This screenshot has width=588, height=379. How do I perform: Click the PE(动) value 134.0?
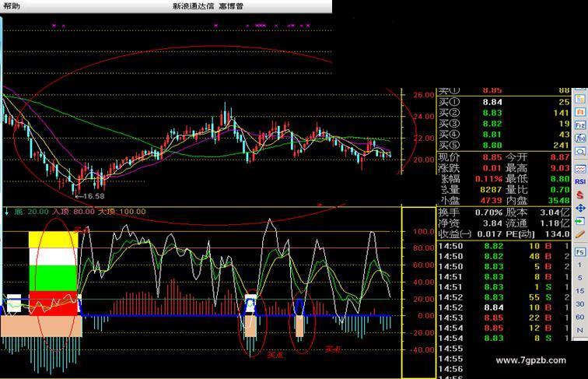(x=558, y=234)
